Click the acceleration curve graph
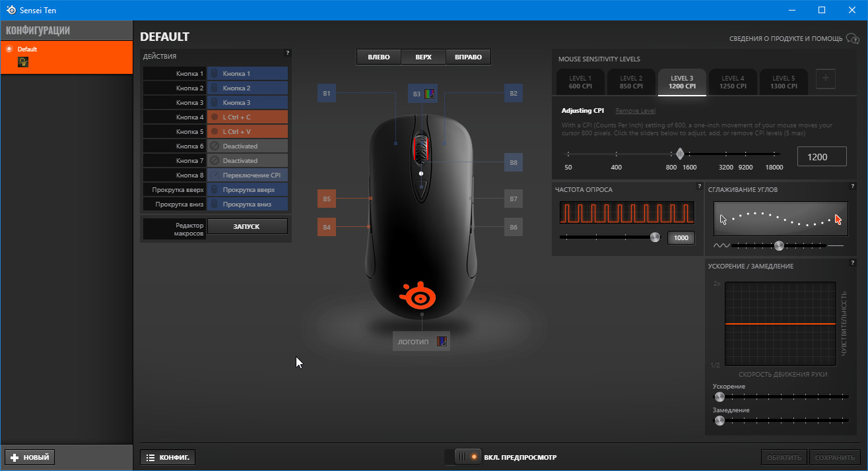Viewport: 868px width, 471px height. coord(780,324)
